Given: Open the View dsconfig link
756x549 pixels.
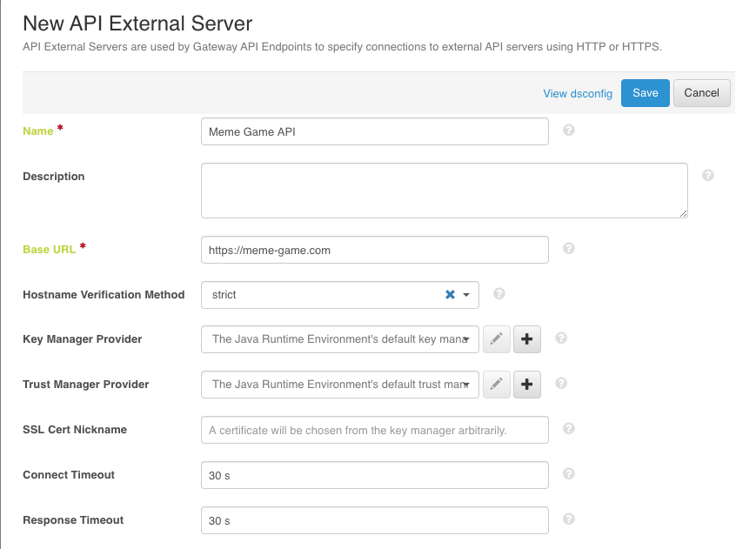Looking at the screenshot, I should [578, 93].
